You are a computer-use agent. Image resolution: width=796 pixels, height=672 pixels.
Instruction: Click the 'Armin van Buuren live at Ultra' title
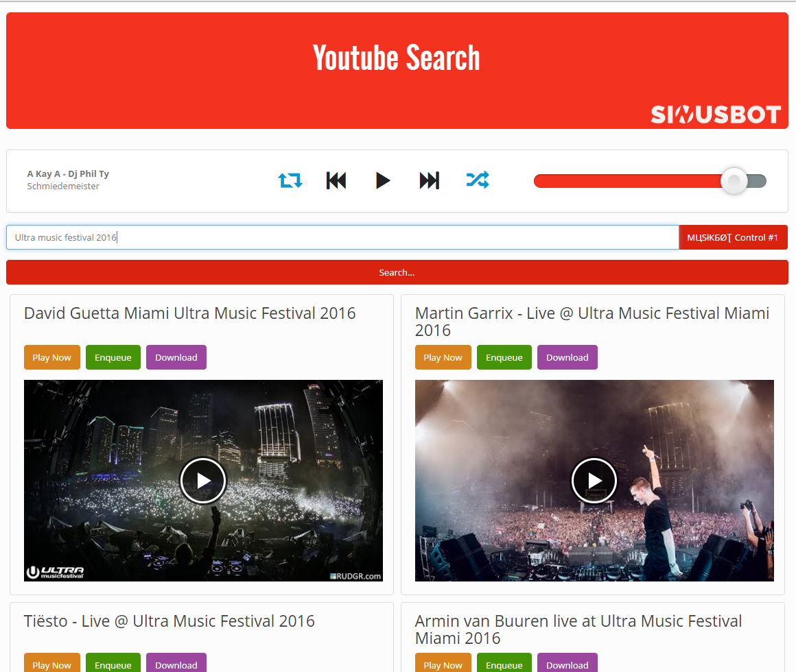pos(578,629)
